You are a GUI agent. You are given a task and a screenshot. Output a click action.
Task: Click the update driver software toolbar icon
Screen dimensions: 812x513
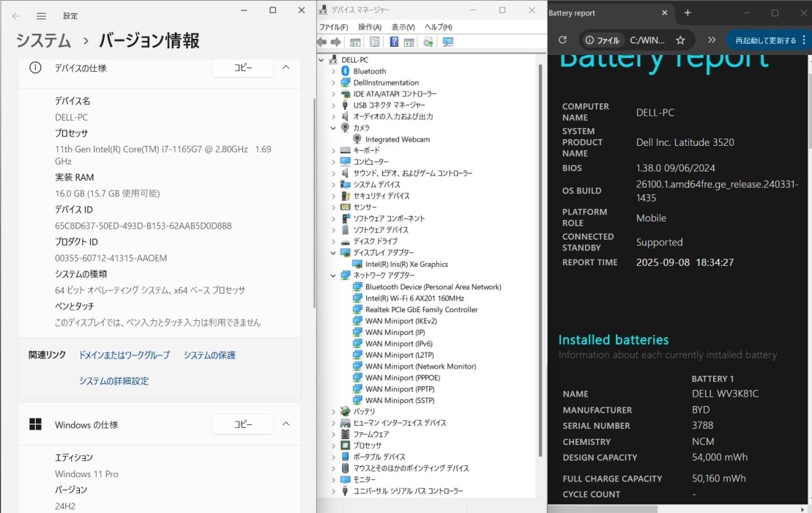pyautogui.click(x=428, y=43)
